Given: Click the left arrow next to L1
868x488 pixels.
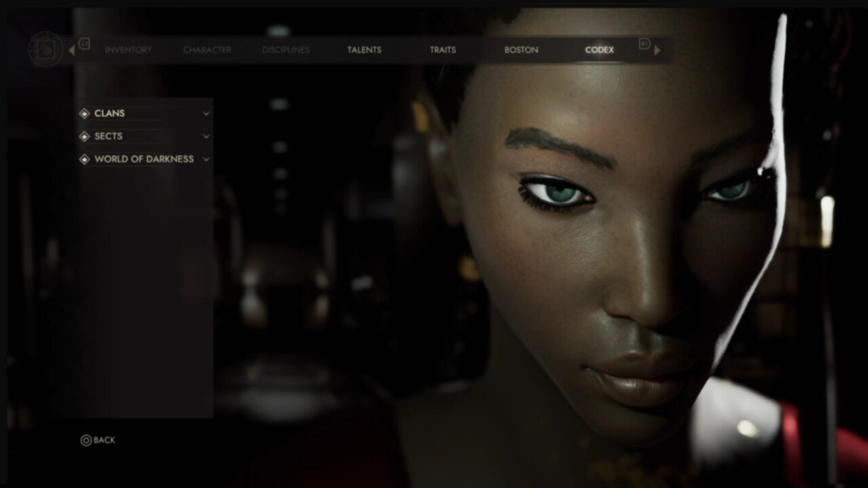Looking at the screenshot, I should tap(72, 49).
